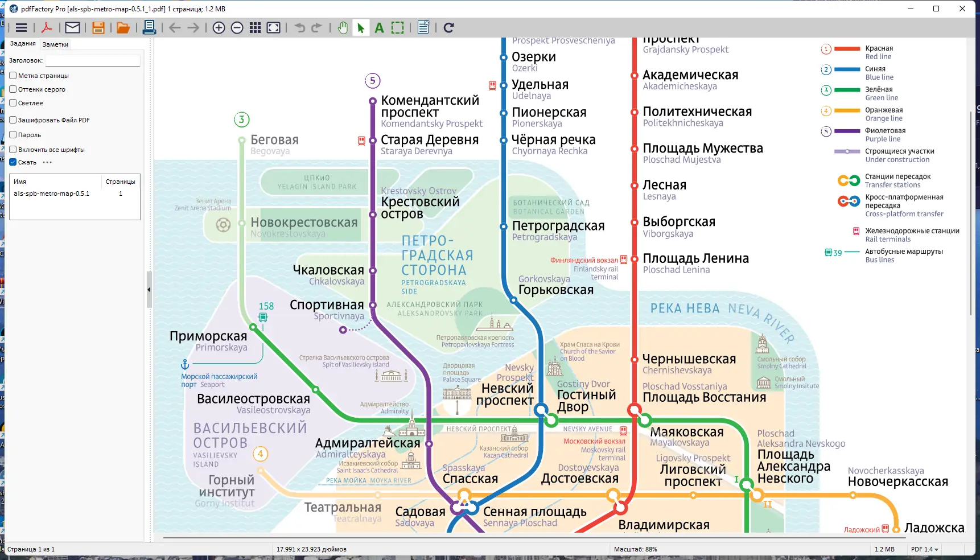Select the Задания tab

pos(22,42)
